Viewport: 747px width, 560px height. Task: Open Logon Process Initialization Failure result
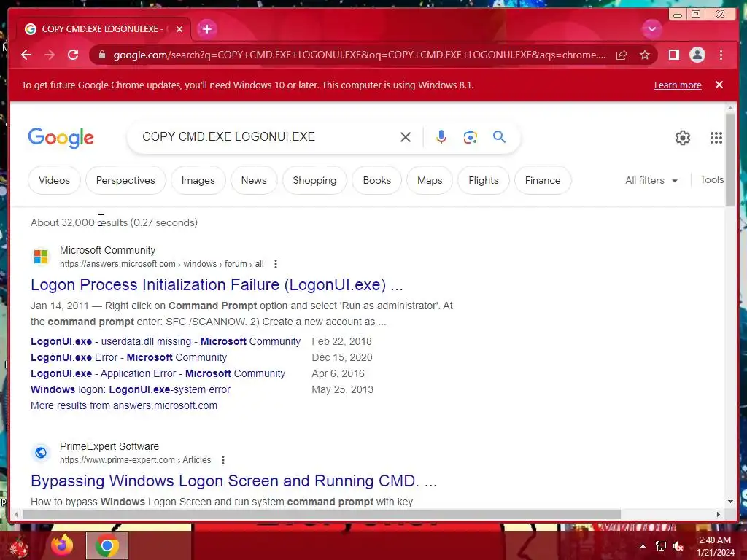coord(217,285)
